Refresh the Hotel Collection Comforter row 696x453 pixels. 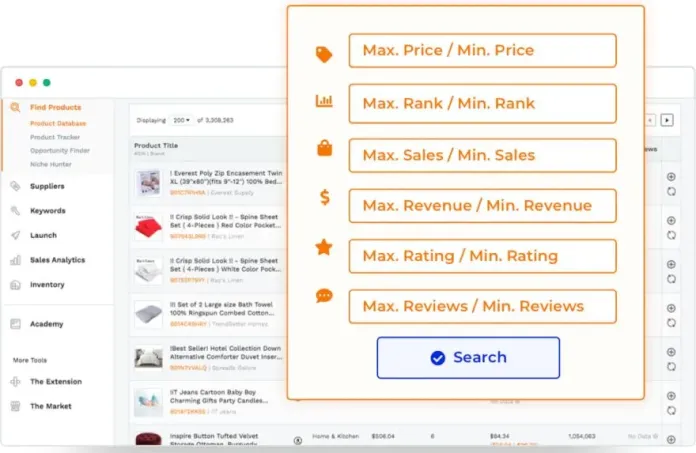(x=671, y=366)
